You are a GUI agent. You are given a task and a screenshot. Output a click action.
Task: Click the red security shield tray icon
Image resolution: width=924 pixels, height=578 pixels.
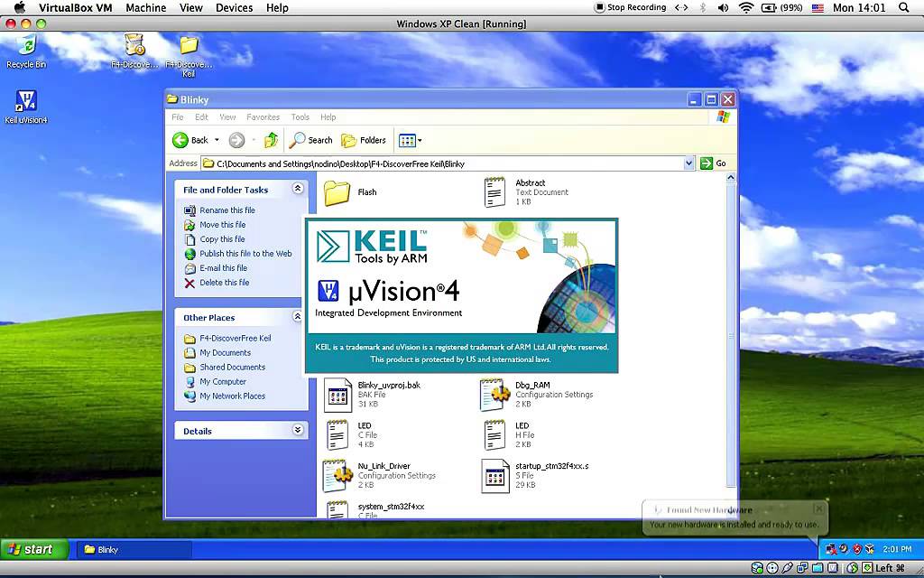[857, 549]
